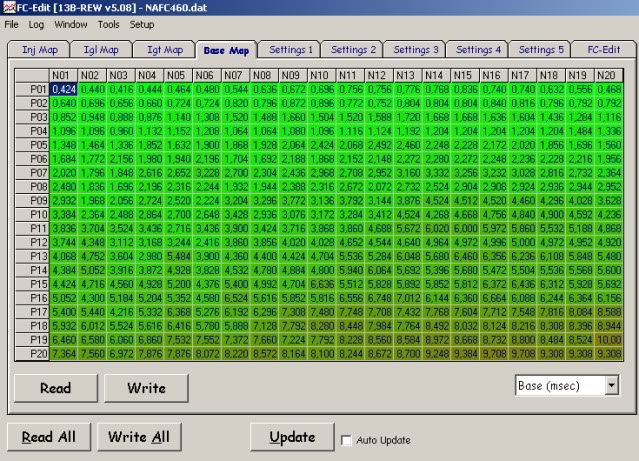Switch to the FC-Edit tab
Image resolution: width=639 pixels, height=461 pixels.
pos(604,50)
